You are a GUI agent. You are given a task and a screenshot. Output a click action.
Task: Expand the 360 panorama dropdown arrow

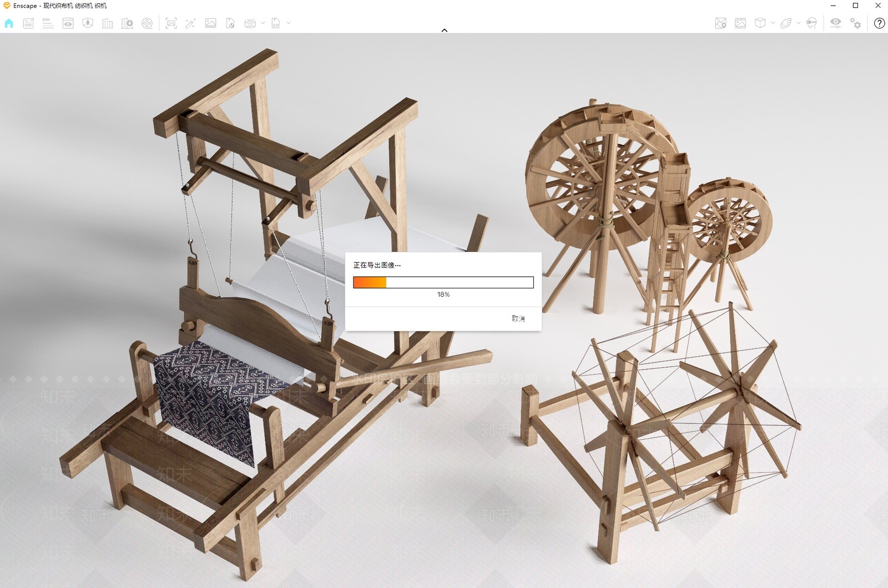click(x=263, y=23)
